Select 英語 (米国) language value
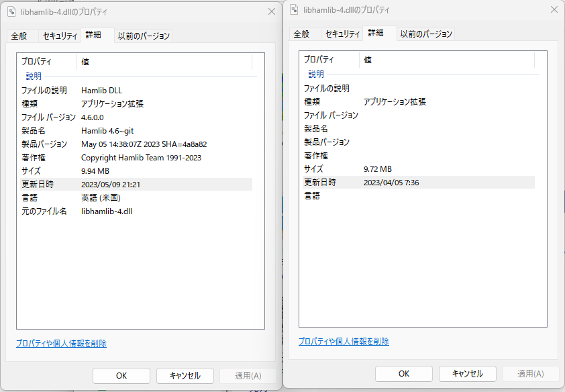The height and width of the screenshot is (392, 565). [x=101, y=198]
